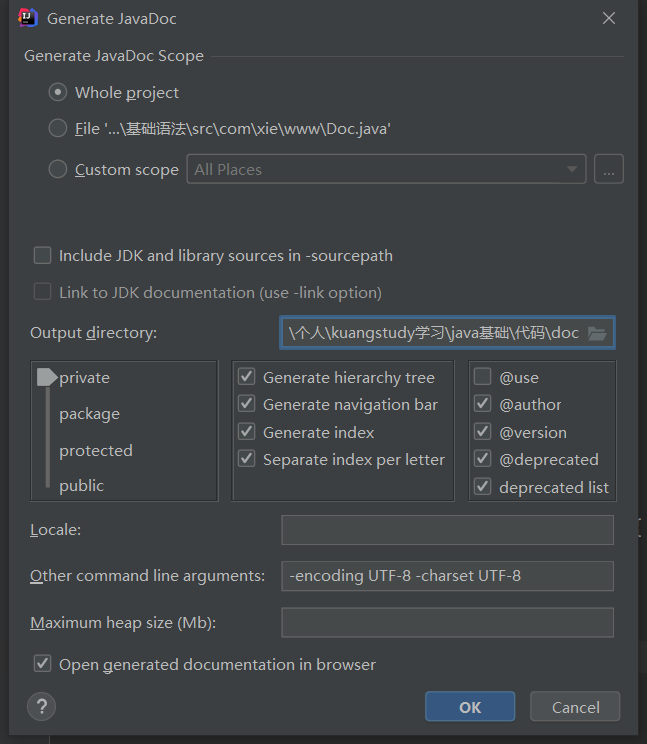Screen dimensions: 647x744
Task: Close the Generate JavaDoc dialog
Action: pyautogui.click(x=608, y=18)
